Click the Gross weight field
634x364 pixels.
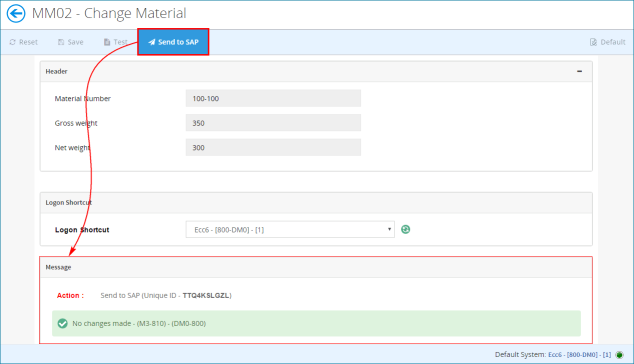273,123
